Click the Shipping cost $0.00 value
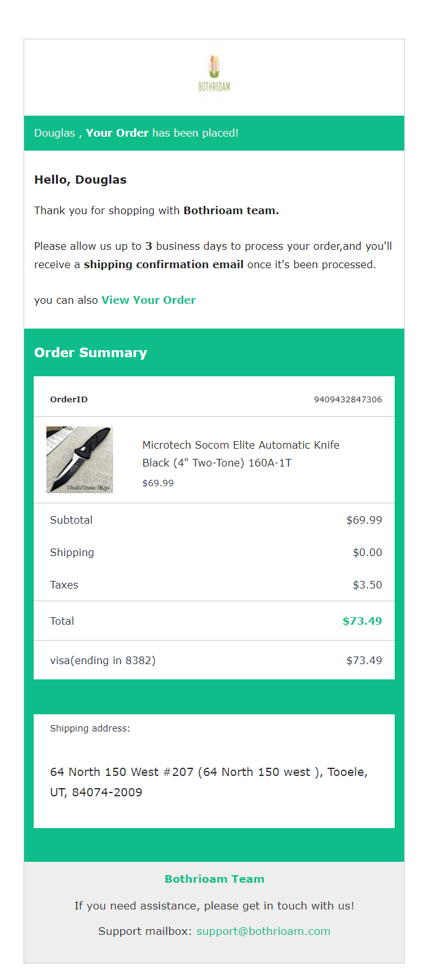 367,552
